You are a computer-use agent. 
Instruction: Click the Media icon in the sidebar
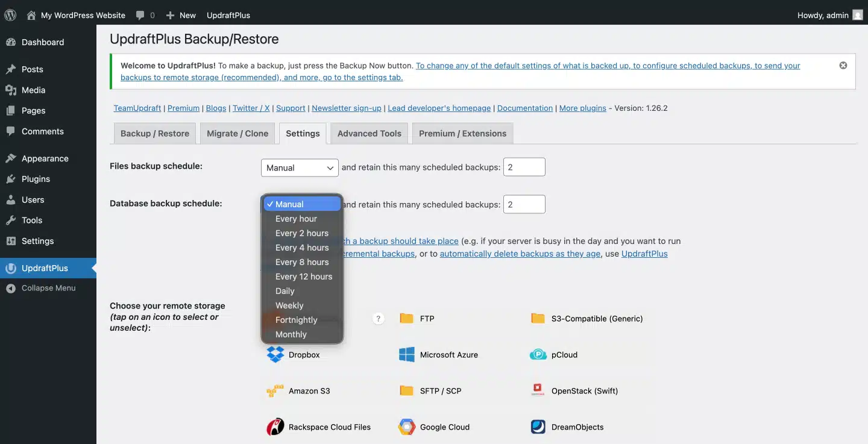(11, 90)
